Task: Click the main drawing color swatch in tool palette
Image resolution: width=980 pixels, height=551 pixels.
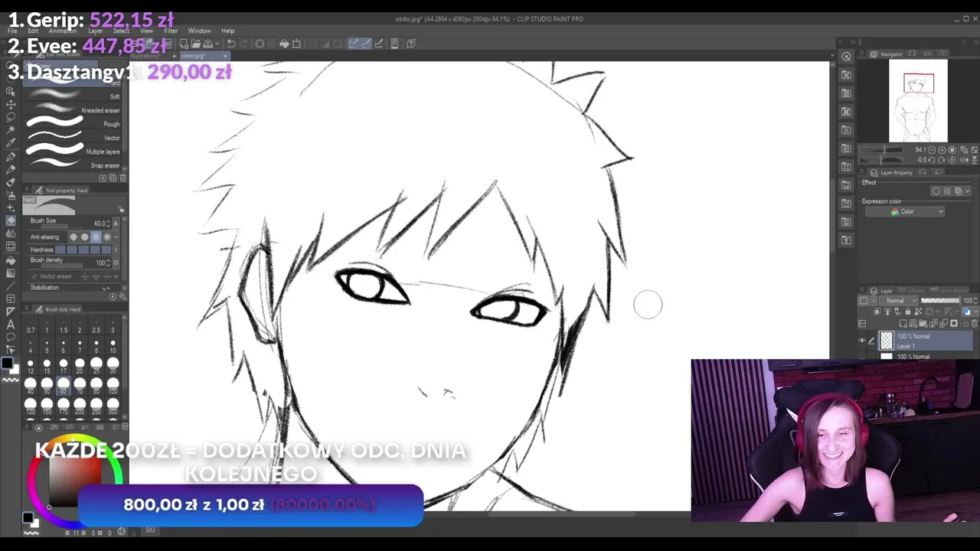Action: coord(8,363)
